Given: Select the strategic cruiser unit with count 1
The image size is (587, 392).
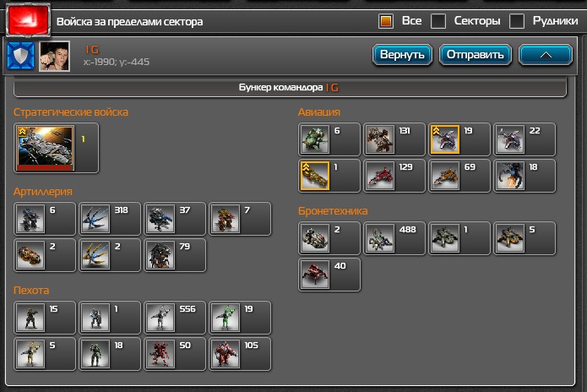Looking at the screenshot, I should (56, 148).
